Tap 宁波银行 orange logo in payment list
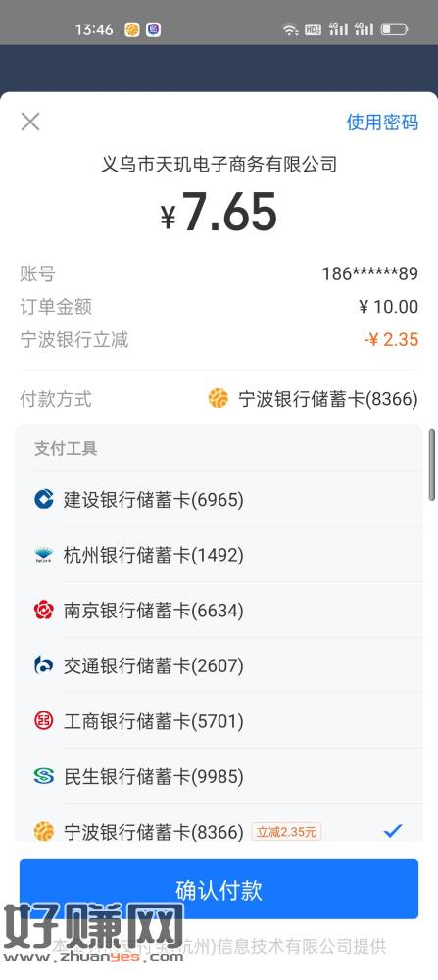This screenshot has width=438, height=980. [x=44, y=831]
